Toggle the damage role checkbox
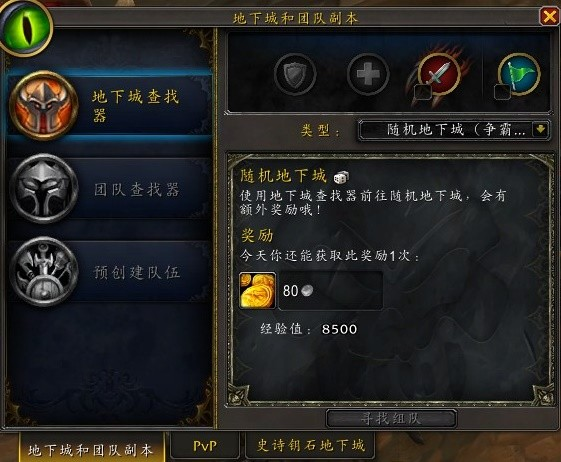The width and height of the screenshot is (561, 462). click(423, 93)
